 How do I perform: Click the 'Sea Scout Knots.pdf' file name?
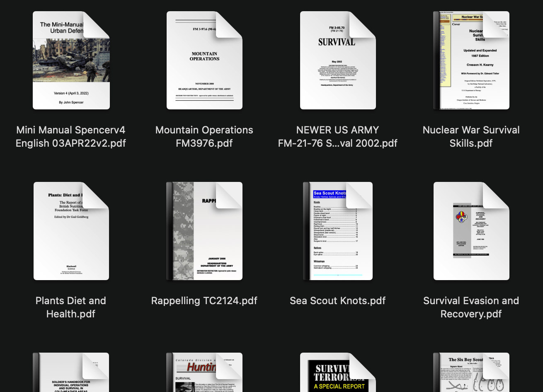click(x=338, y=301)
